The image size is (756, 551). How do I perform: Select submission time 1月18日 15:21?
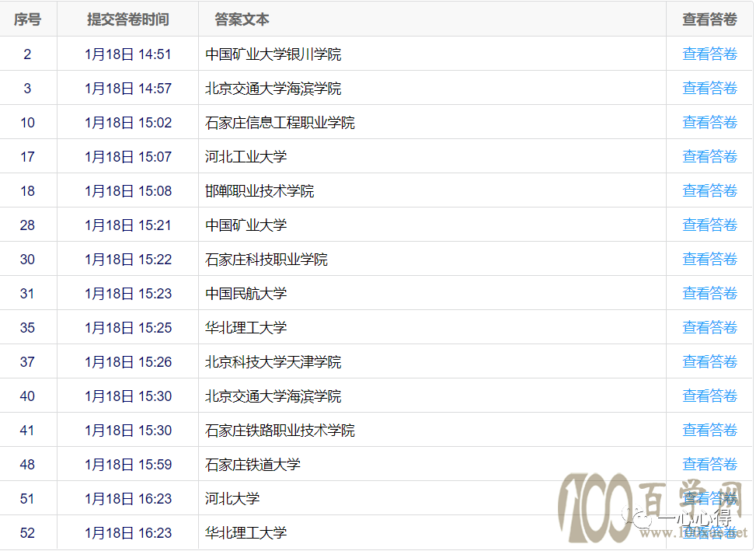point(128,225)
